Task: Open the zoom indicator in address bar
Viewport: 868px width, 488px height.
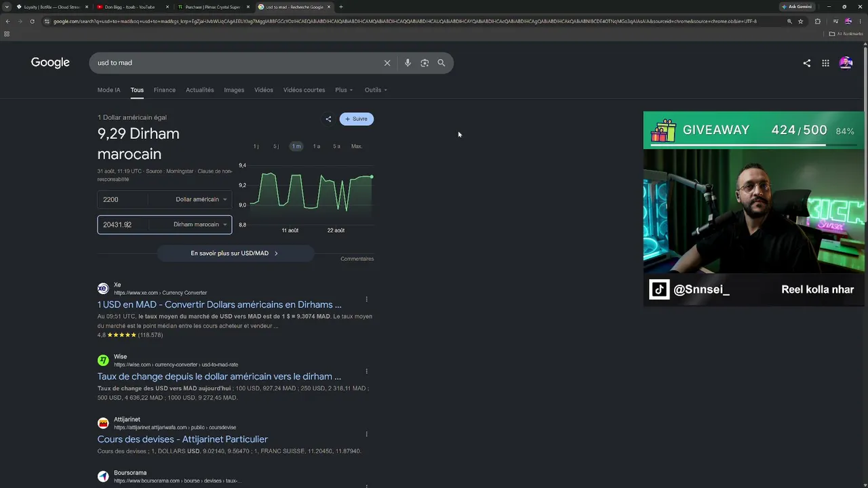Action: pos(789,21)
